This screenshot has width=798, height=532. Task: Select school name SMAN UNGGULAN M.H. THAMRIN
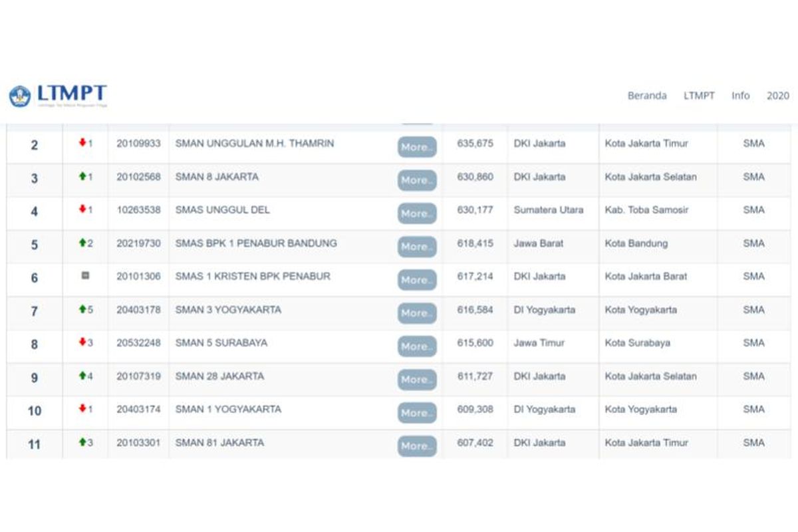255,143
